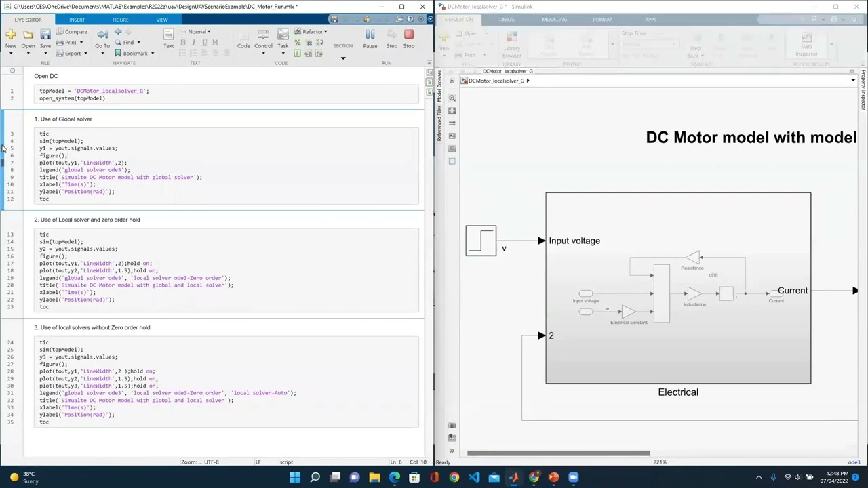Viewport: 868px width, 488px height.
Task: Open the Referenced Files side tab in Simulink
Action: [439, 123]
